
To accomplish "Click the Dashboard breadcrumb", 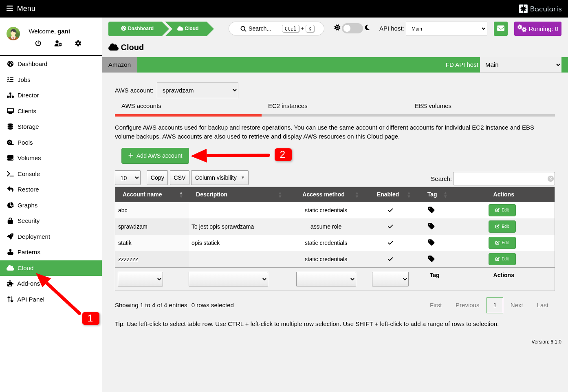I will point(137,29).
